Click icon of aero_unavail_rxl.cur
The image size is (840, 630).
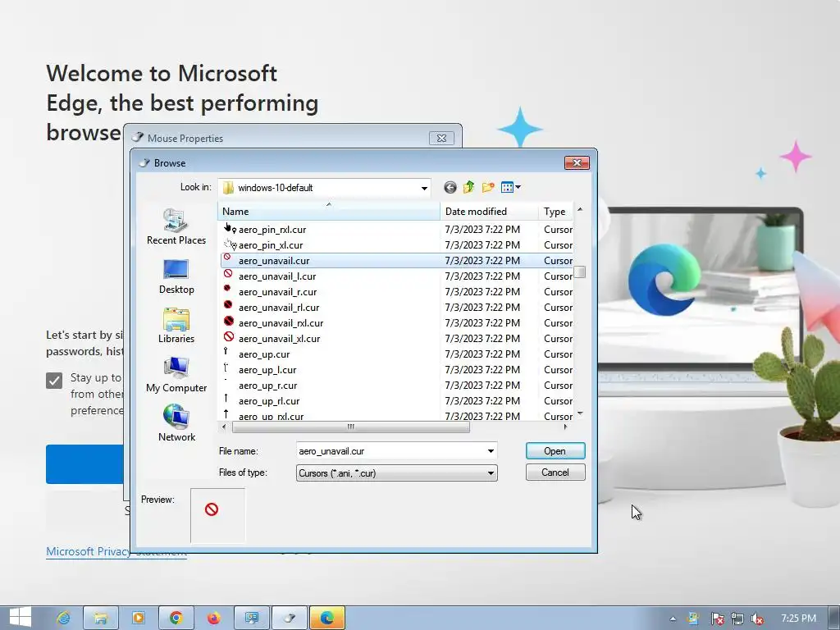[229, 321]
